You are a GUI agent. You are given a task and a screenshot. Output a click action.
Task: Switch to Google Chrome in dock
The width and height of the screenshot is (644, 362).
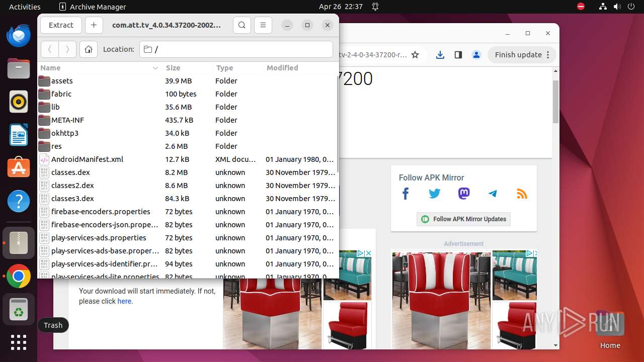pyautogui.click(x=19, y=276)
